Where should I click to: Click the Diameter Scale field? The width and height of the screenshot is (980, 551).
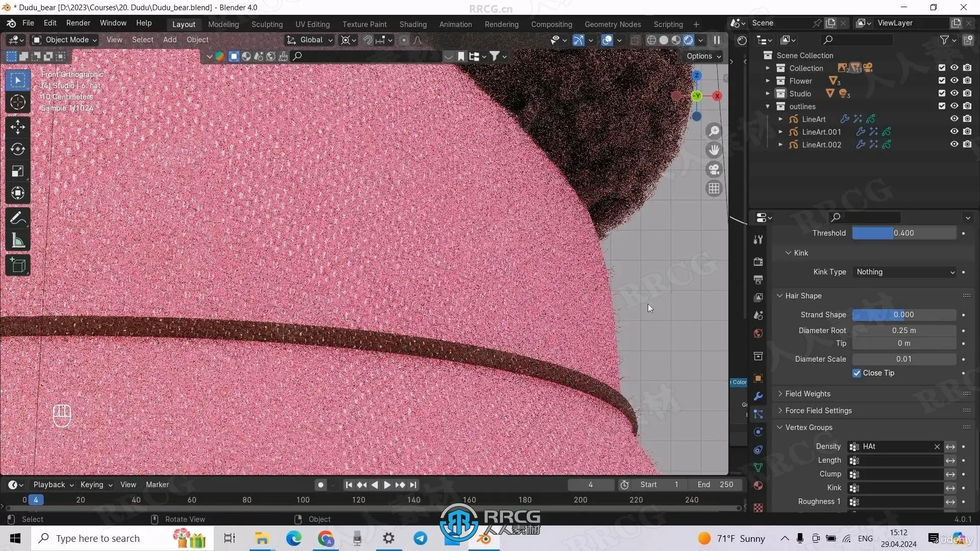[x=903, y=359]
